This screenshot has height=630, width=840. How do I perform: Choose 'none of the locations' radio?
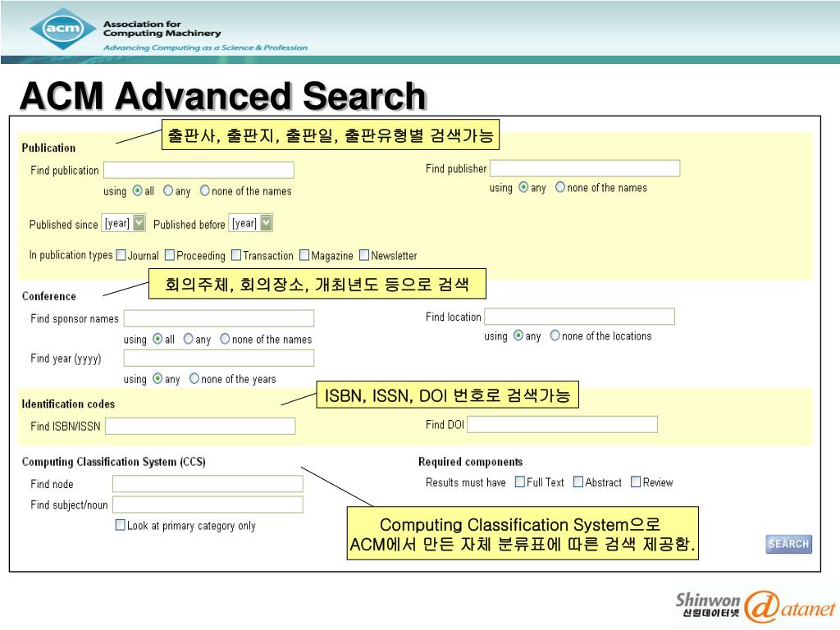pyautogui.click(x=555, y=336)
